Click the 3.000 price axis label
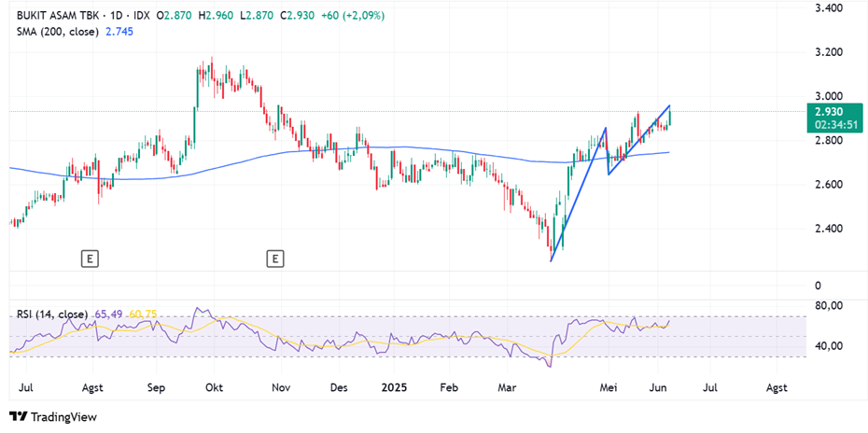Screen dimensions: 868x433 tap(828, 96)
